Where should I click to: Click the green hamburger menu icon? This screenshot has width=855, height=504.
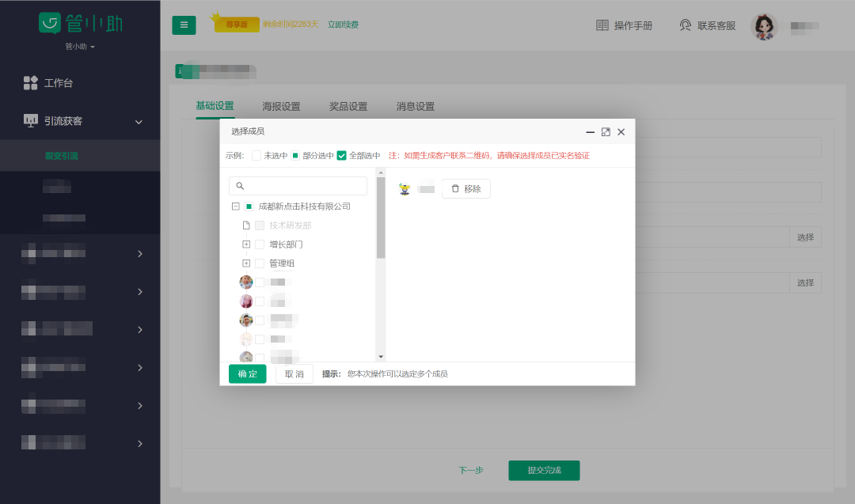pos(184,25)
